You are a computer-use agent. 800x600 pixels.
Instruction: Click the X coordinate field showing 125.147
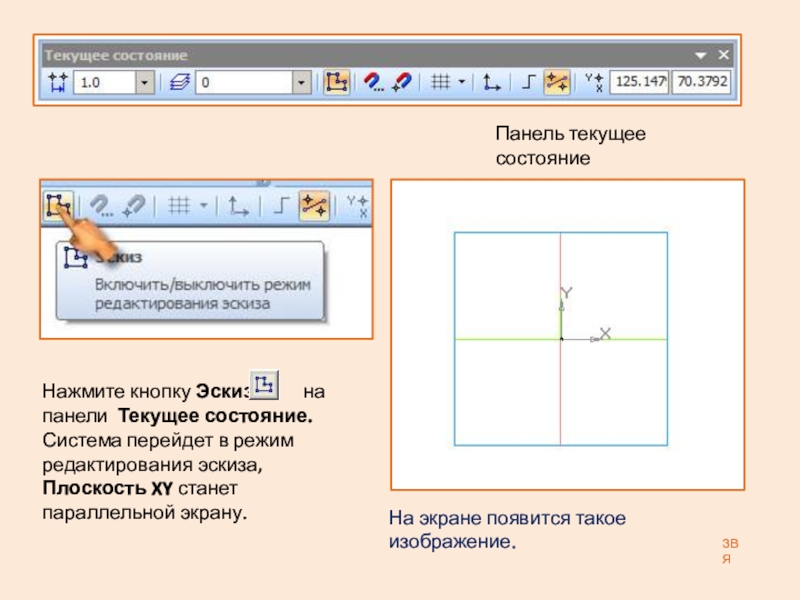[640, 83]
